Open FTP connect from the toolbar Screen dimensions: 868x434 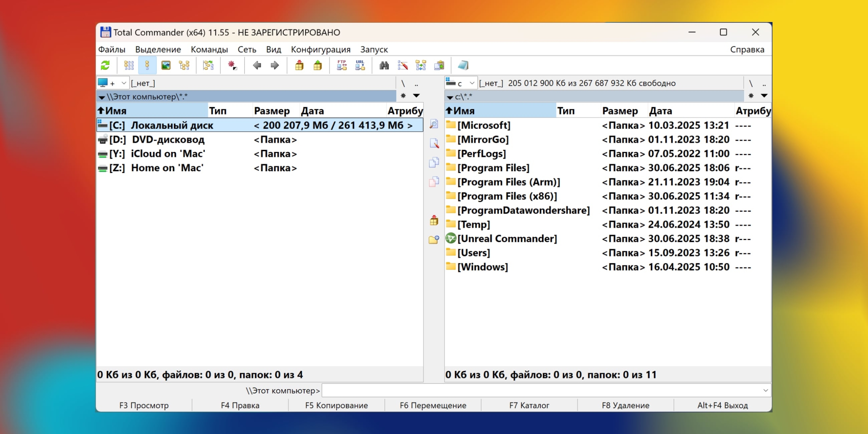341,65
